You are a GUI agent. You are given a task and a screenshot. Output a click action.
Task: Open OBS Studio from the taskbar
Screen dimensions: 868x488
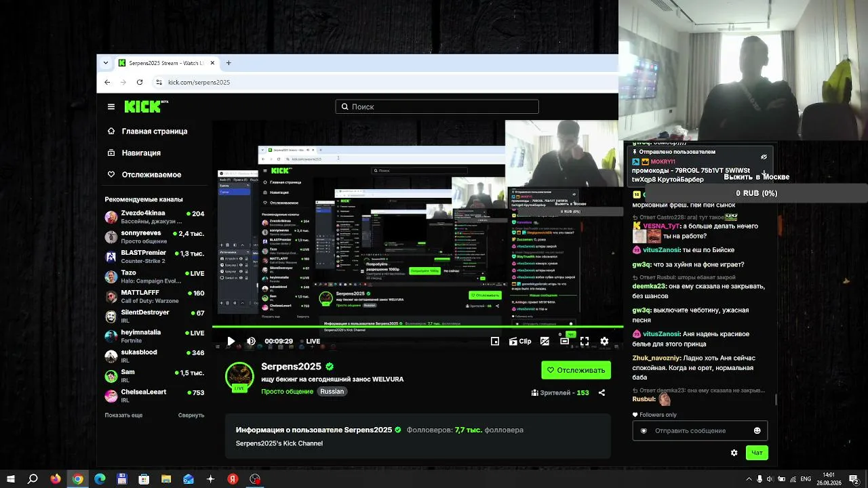255,479
